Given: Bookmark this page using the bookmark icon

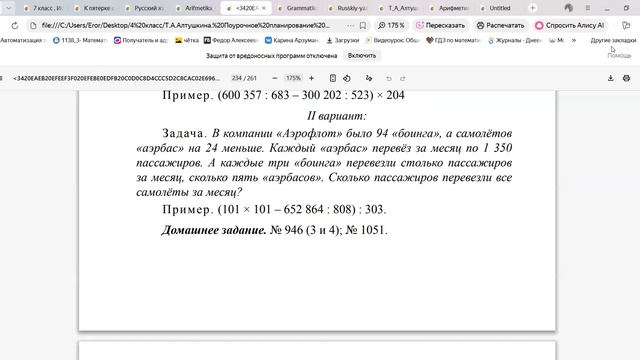Looking at the screenshot, I should pos(363,25).
